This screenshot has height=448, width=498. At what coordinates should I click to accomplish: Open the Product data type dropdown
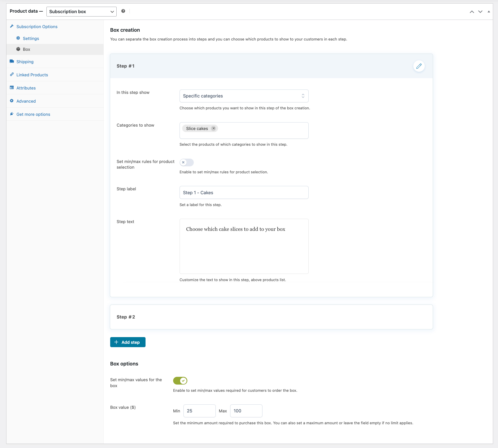point(81,12)
